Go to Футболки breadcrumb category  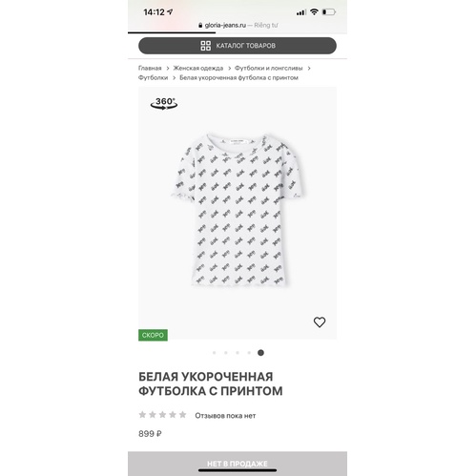pyautogui.click(x=153, y=77)
